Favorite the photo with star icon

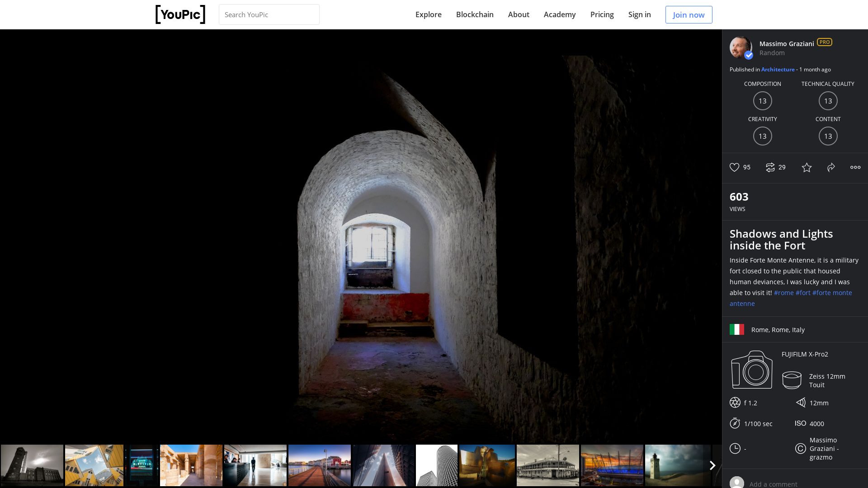807,168
